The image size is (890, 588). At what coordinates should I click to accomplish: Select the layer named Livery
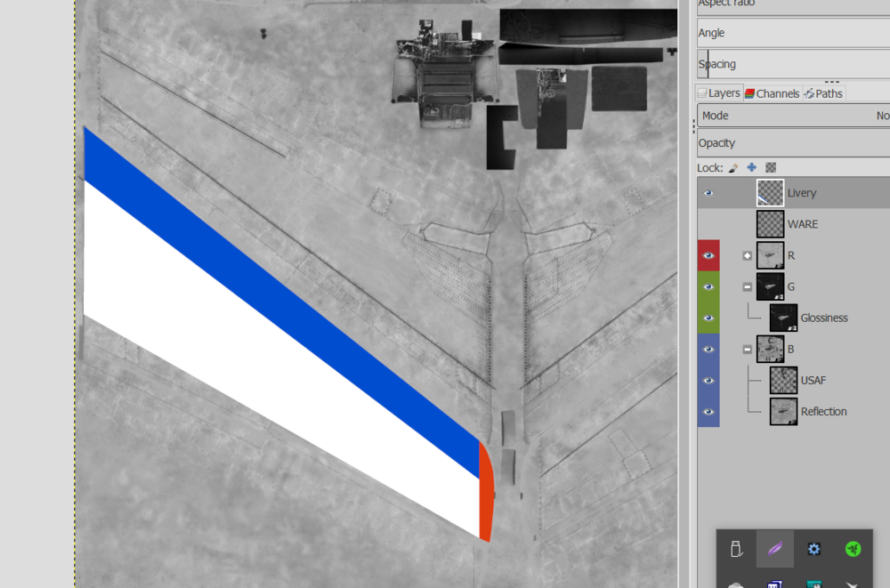point(802,193)
